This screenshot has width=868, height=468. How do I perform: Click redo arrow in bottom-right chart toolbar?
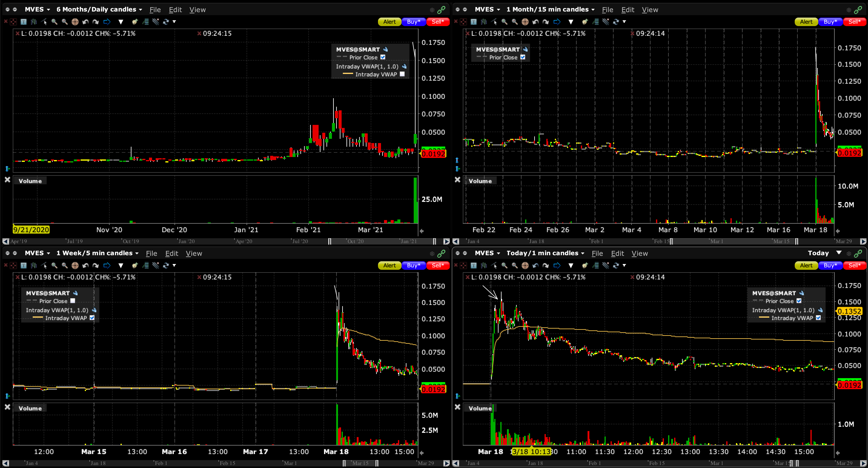click(x=546, y=266)
